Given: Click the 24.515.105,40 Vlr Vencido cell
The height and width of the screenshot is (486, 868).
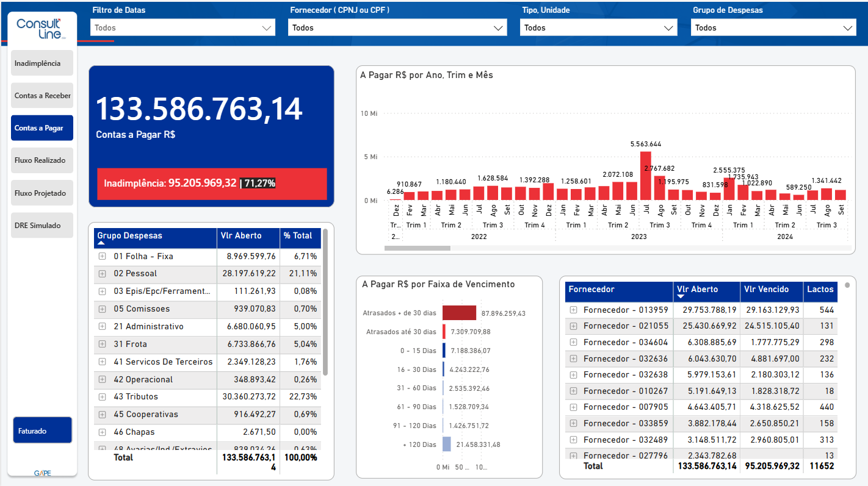Looking at the screenshot, I should coord(772,326).
